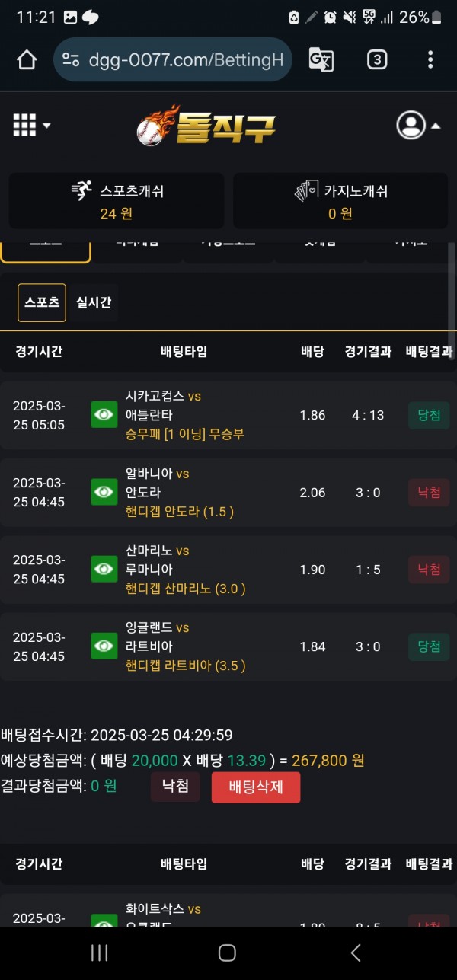The width and height of the screenshot is (457, 980).
Task: Expand the grid menu dropdown
Action: pyautogui.click(x=31, y=126)
